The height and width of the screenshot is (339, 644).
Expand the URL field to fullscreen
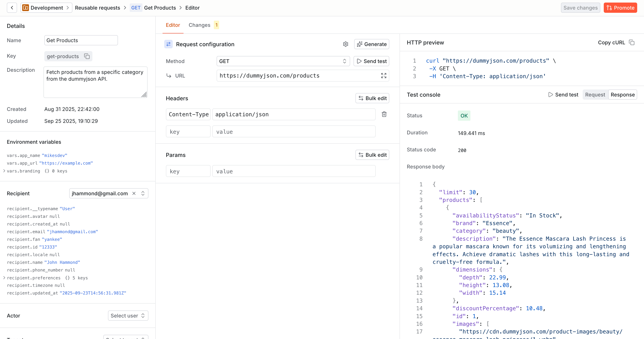click(384, 76)
